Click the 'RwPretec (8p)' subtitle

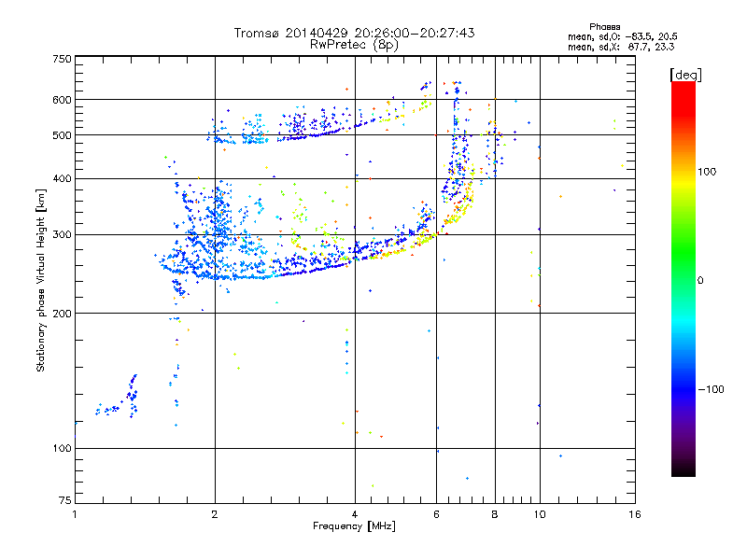354,45
